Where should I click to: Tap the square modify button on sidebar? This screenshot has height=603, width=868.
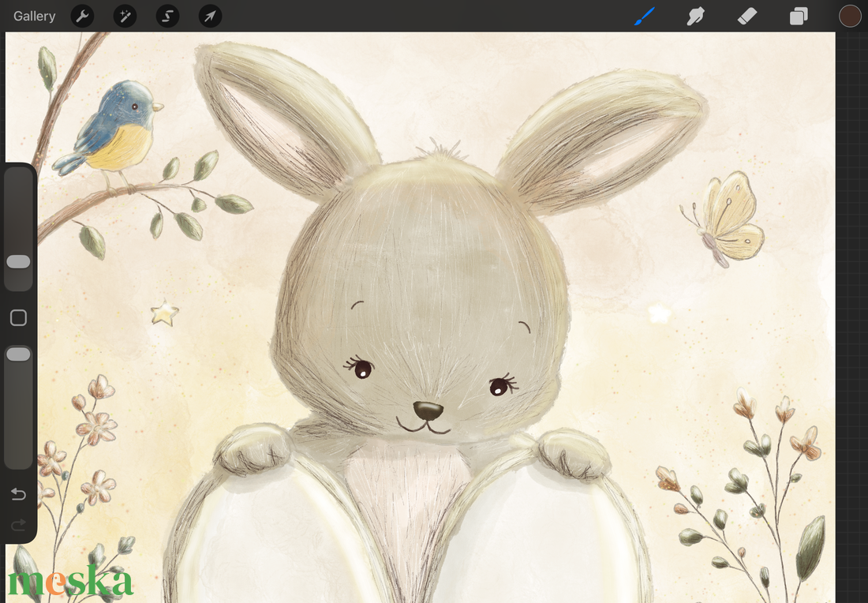[18, 318]
